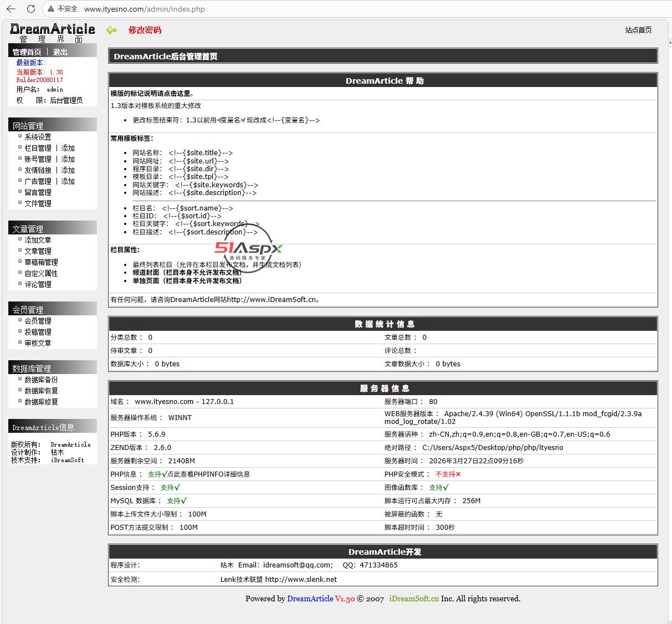The image size is (672, 624).
Task: Click 退出 to log out
Action: (60, 52)
